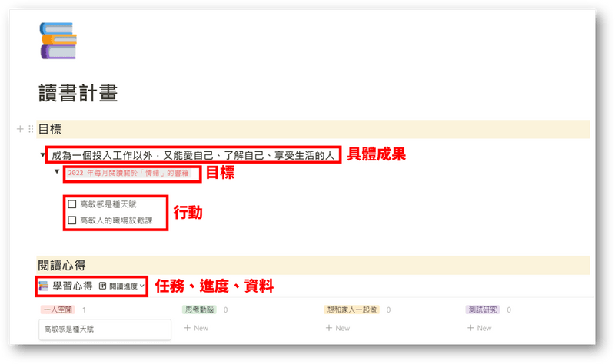This screenshot has height=364, width=615.
Task: Check the 高敏人的職場放鬆課 to-do checkbox
Action: [x=71, y=220]
